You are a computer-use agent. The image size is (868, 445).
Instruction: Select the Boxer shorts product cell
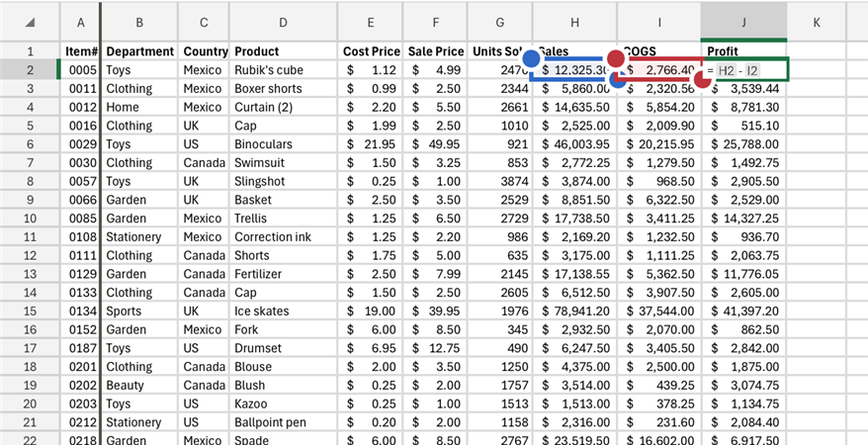pos(283,89)
